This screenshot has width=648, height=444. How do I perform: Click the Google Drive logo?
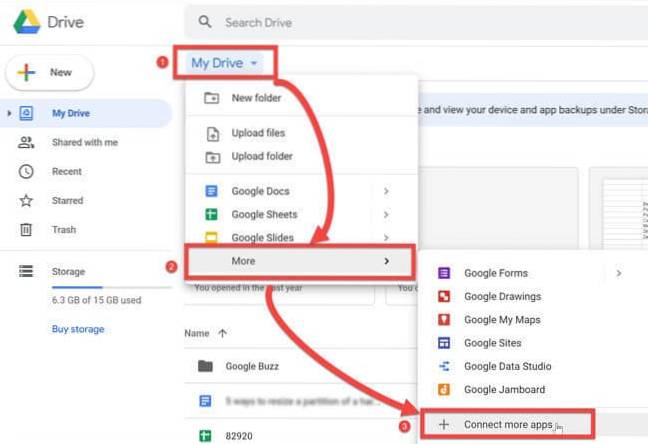(x=26, y=21)
